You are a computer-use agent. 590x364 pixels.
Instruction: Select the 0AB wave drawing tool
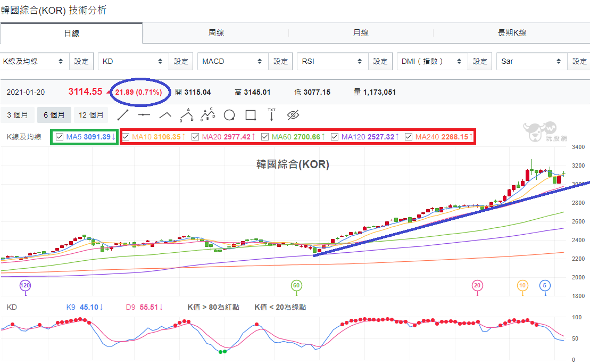tap(187, 115)
